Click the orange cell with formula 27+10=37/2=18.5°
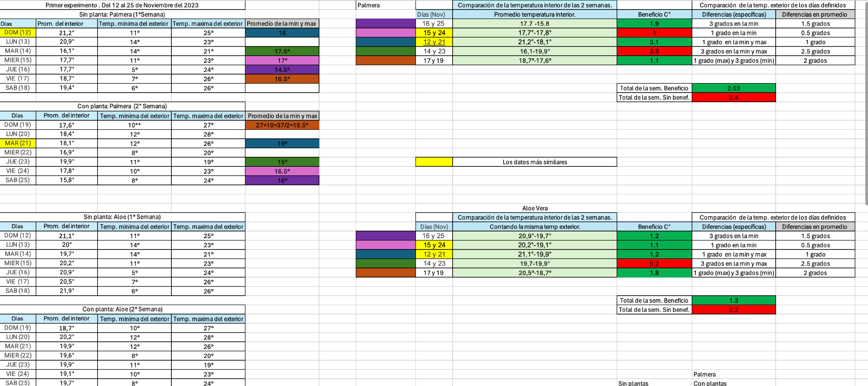The width and height of the screenshot is (868, 386). click(282, 125)
